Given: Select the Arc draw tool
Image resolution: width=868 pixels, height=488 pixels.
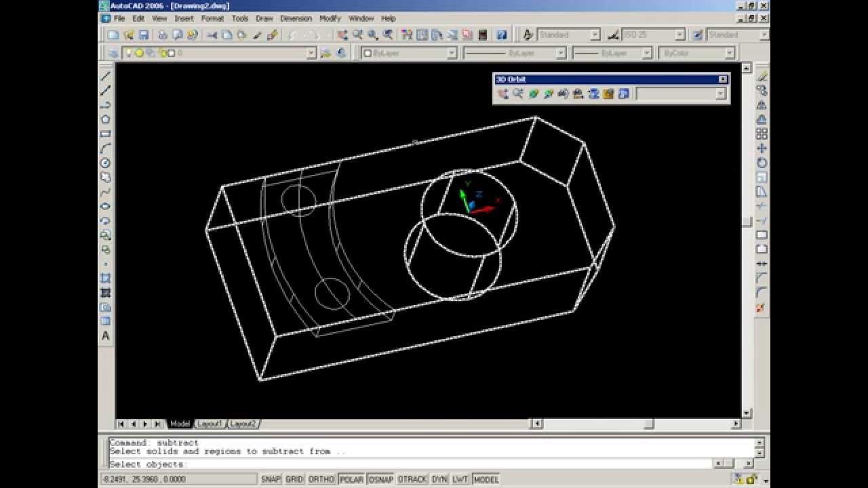Looking at the screenshot, I should coord(106,148).
